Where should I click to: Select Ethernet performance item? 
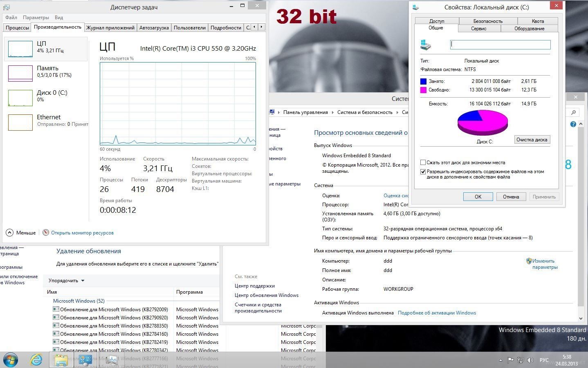46,122
